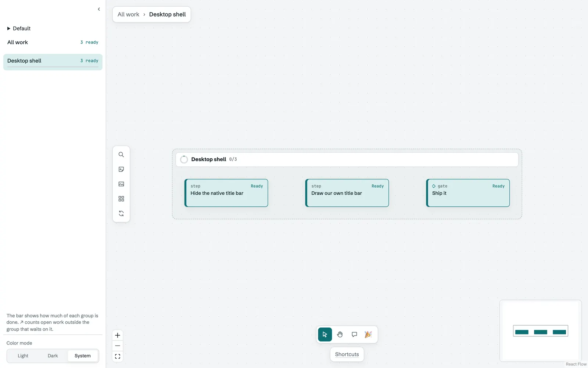Zoom out with the minus button
Viewport: 588px width, 368px height.
point(118,346)
